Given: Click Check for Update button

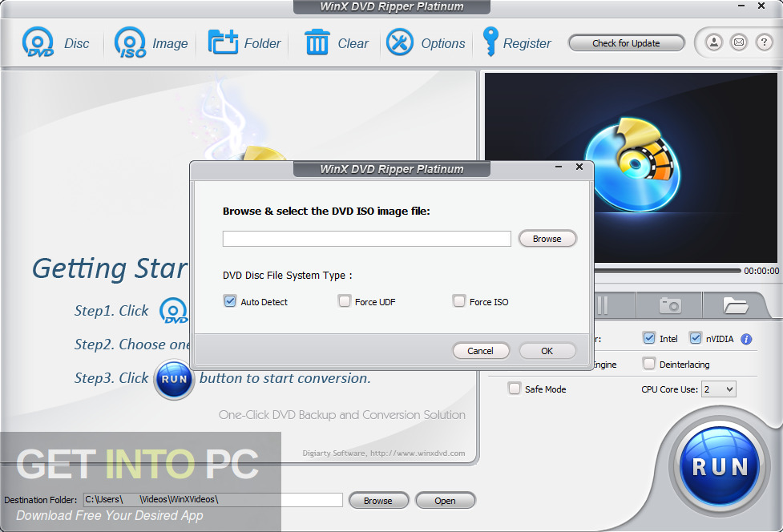Looking at the screenshot, I should pos(626,43).
